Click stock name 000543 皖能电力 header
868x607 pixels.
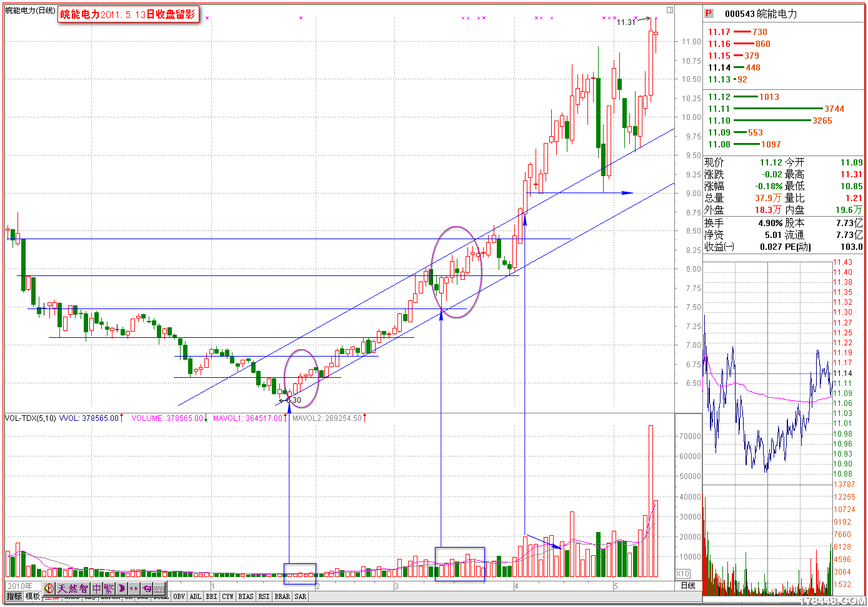(x=761, y=14)
